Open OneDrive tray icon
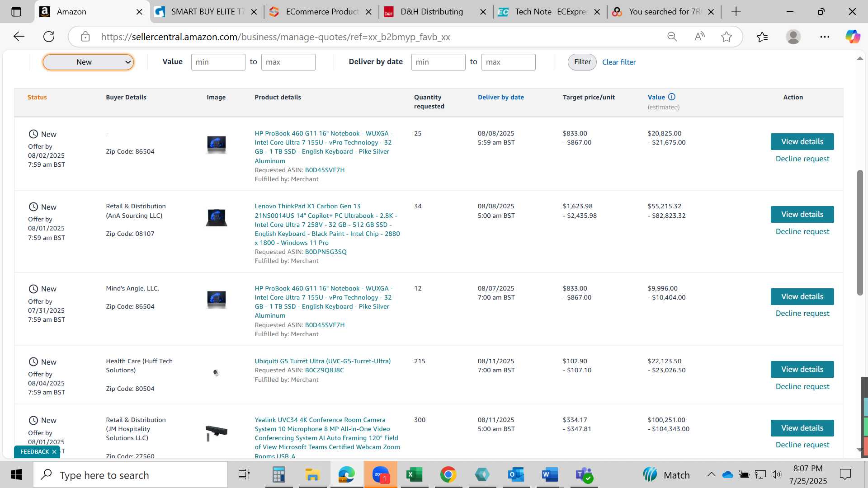Image resolution: width=868 pixels, height=488 pixels. pyautogui.click(x=728, y=474)
